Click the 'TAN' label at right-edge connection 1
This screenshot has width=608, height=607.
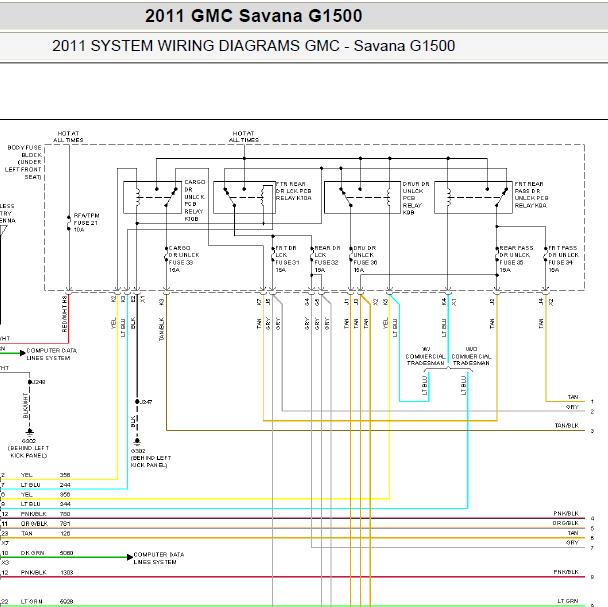point(573,397)
